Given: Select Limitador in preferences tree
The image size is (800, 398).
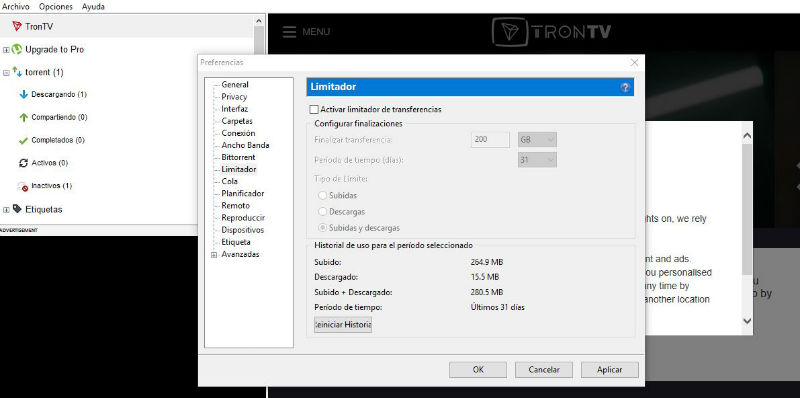Looking at the screenshot, I should coord(239,169).
